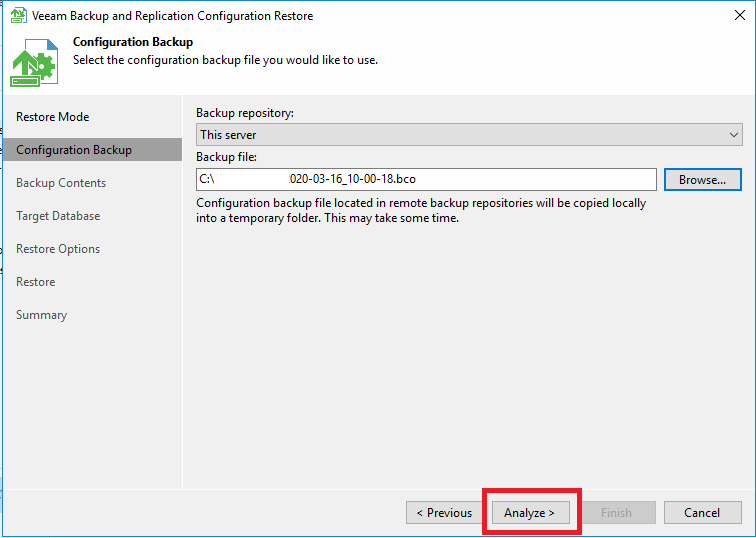Click the Cancel button
Screen dimensions: 756x538
pos(702,512)
